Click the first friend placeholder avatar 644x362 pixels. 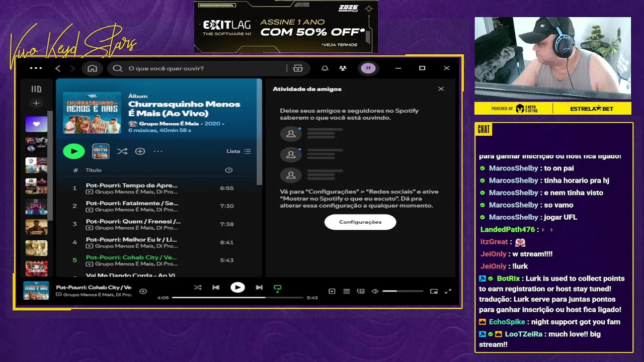[x=291, y=134]
